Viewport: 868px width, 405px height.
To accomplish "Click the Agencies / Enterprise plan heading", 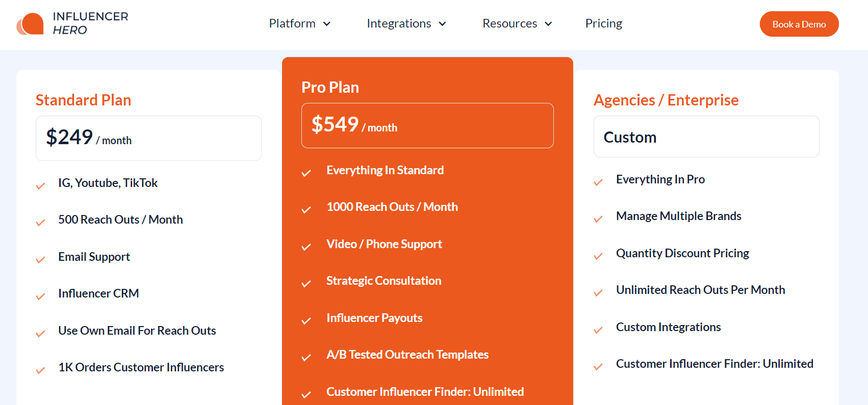I will pos(666,100).
